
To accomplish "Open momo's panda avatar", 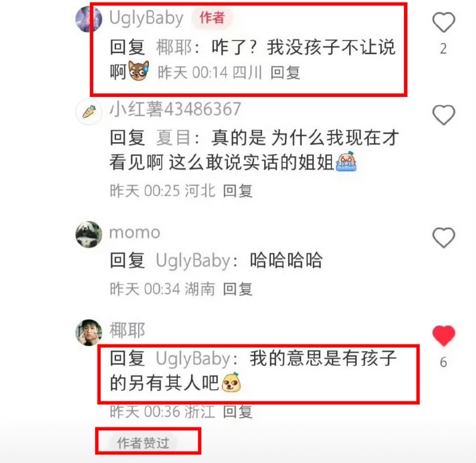I will coord(89,234).
